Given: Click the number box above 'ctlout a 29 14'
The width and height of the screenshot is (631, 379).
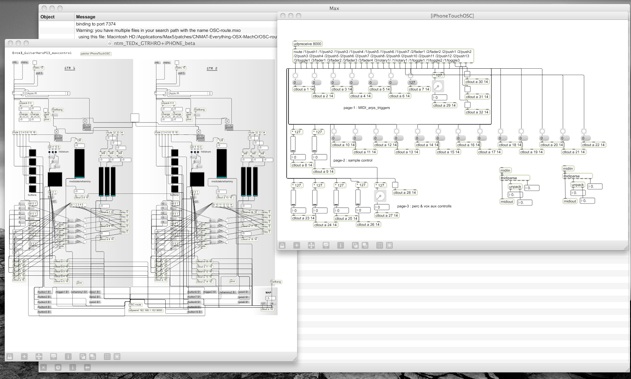Looking at the screenshot, I should click(440, 97).
